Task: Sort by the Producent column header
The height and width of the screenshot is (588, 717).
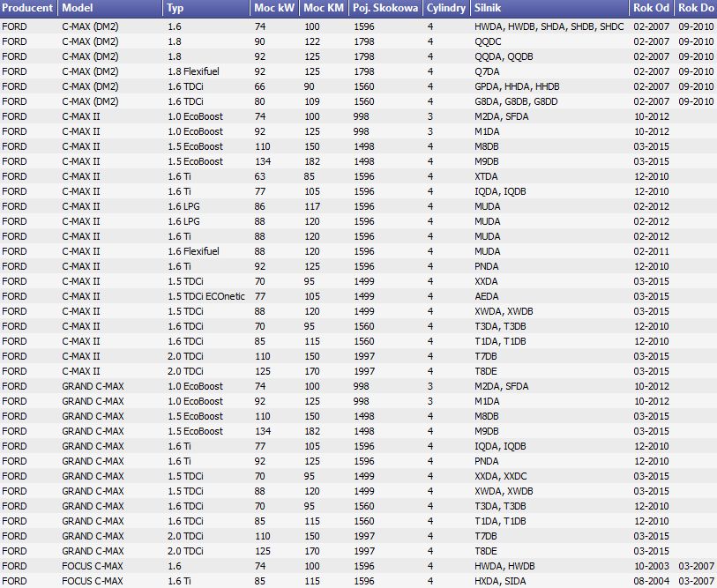Action: point(28,8)
